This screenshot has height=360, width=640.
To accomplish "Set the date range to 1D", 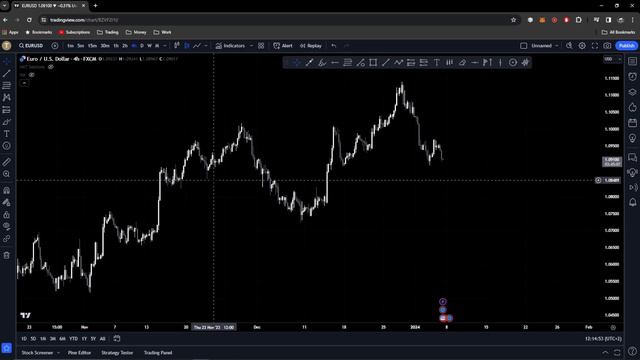I will tap(24, 339).
